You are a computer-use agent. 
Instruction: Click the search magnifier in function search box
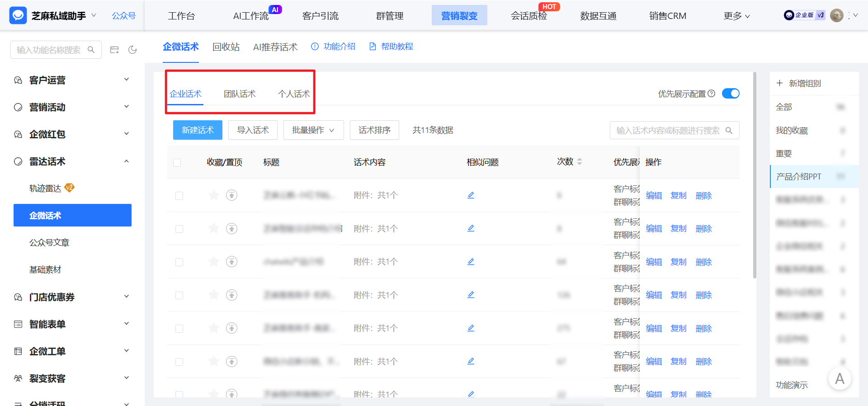click(91, 50)
